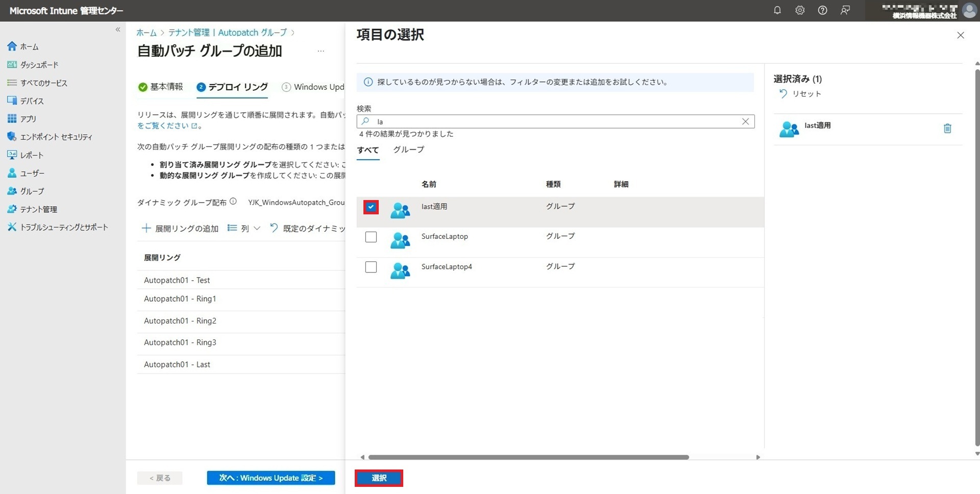Screen dimensions: 980x494
Task: Open テナント管理 in sidebar
Action: [32, 209]
